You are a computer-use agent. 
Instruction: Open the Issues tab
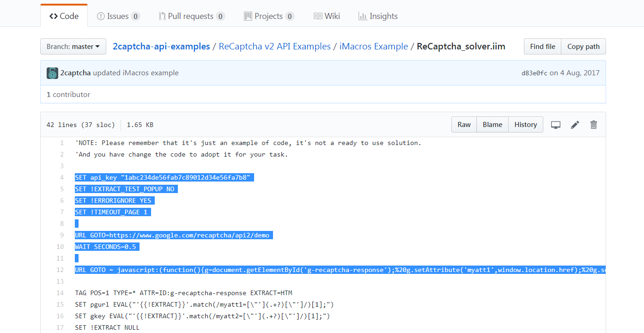[x=118, y=16]
